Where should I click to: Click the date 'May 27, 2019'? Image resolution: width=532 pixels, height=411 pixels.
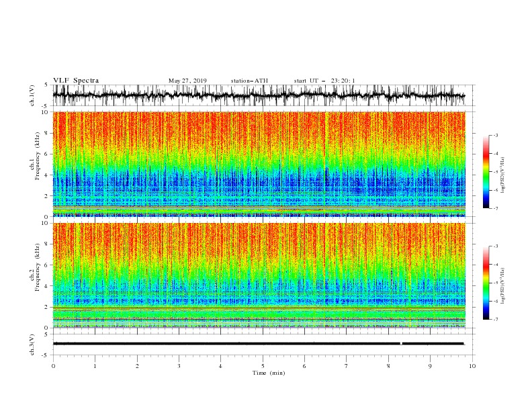[187, 81]
